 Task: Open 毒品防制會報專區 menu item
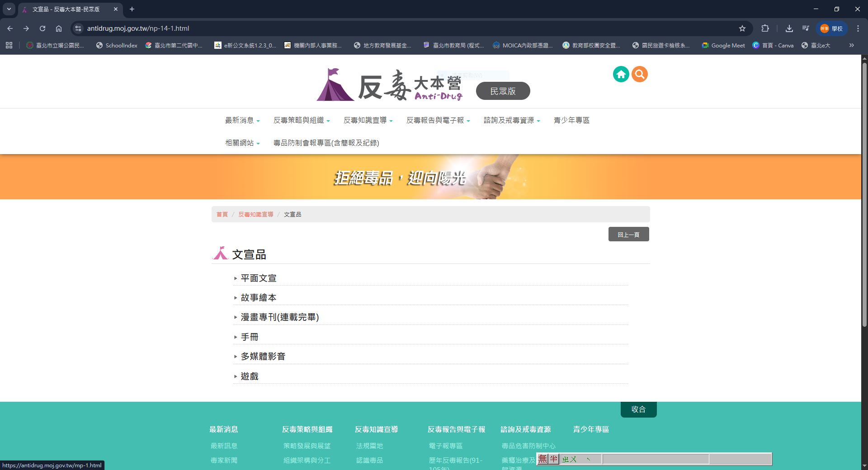(x=326, y=143)
